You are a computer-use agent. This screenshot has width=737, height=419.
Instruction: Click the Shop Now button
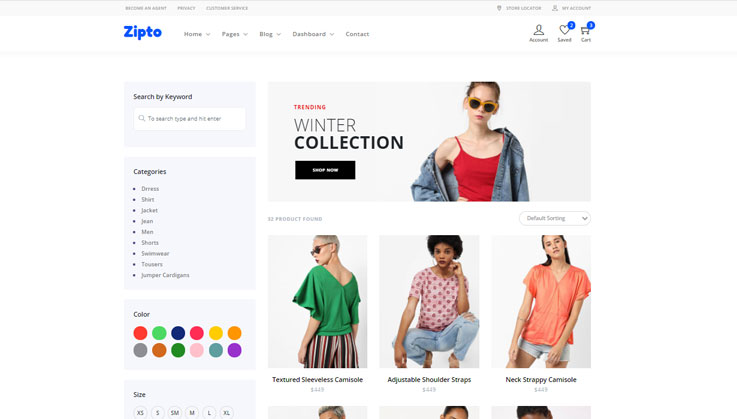[x=325, y=170]
